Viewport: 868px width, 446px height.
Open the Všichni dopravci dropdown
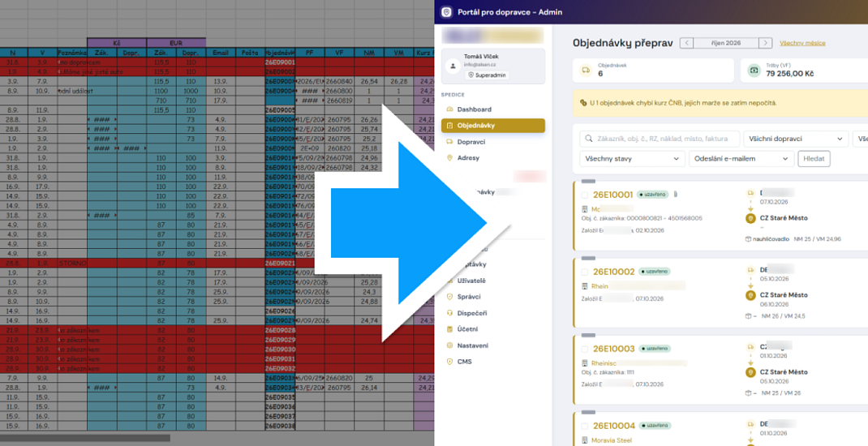pos(796,139)
